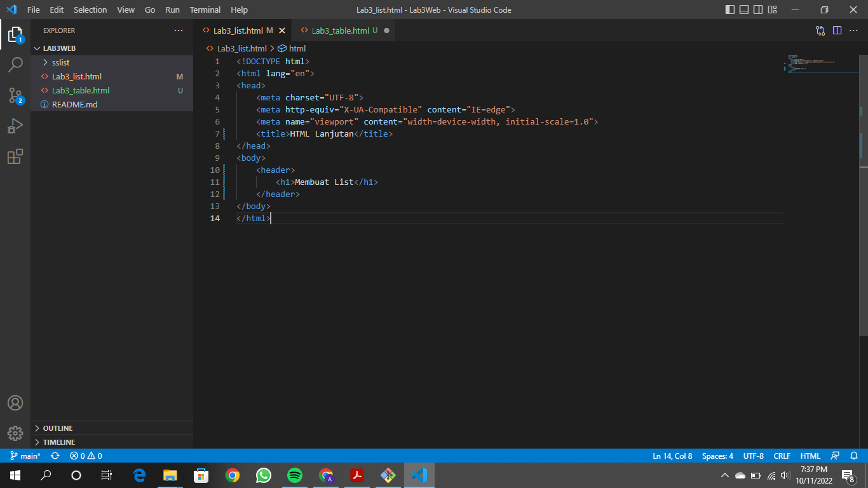Open the Run menu
The image size is (868, 488).
click(x=172, y=10)
